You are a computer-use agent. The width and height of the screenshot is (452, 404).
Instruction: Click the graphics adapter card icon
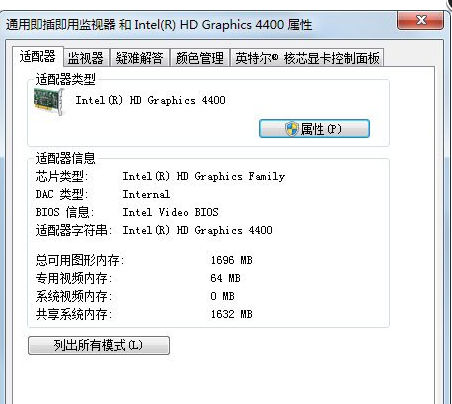point(49,102)
